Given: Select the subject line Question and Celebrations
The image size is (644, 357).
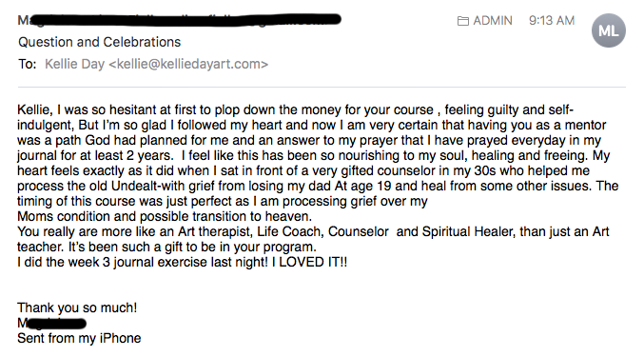Looking at the screenshot, I should tap(99, 42).
